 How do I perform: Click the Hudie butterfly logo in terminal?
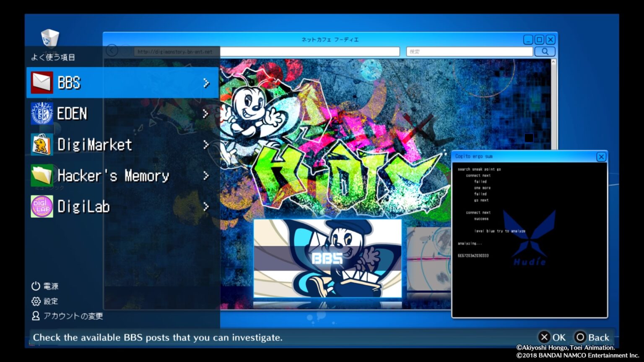[x=530, y=238]
